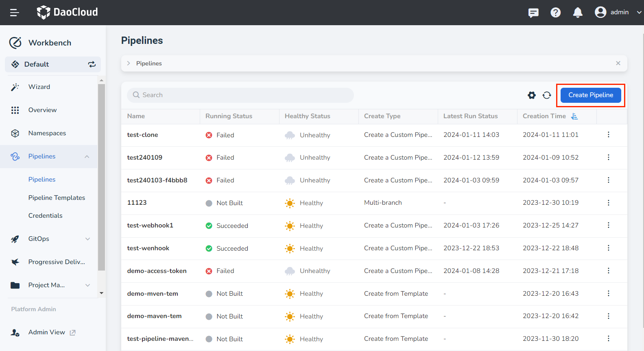Expand the Pipelines info banner chevron
The height and width of the screenshot is (351, 644).
[x=129, y=63]
